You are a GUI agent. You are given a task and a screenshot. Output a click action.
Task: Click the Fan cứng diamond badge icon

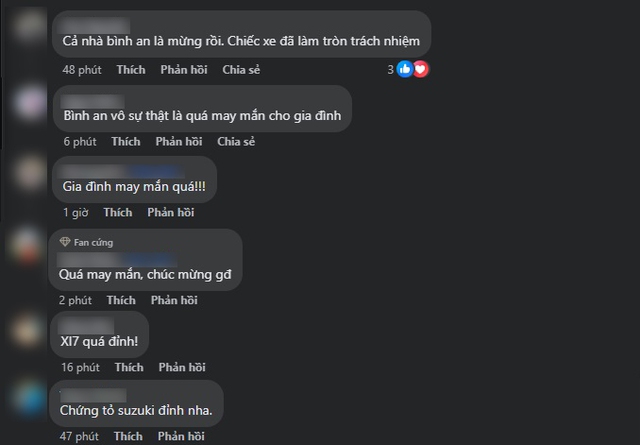[65, 242]
